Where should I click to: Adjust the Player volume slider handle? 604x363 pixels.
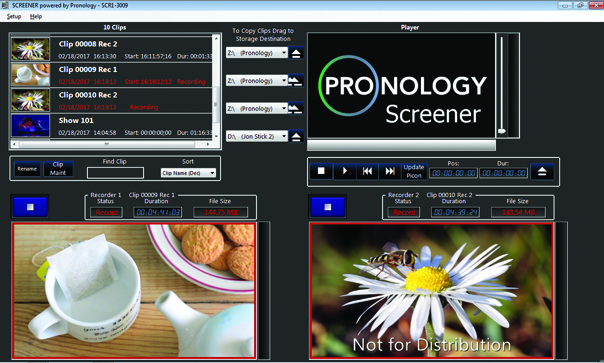pos(502,131)
